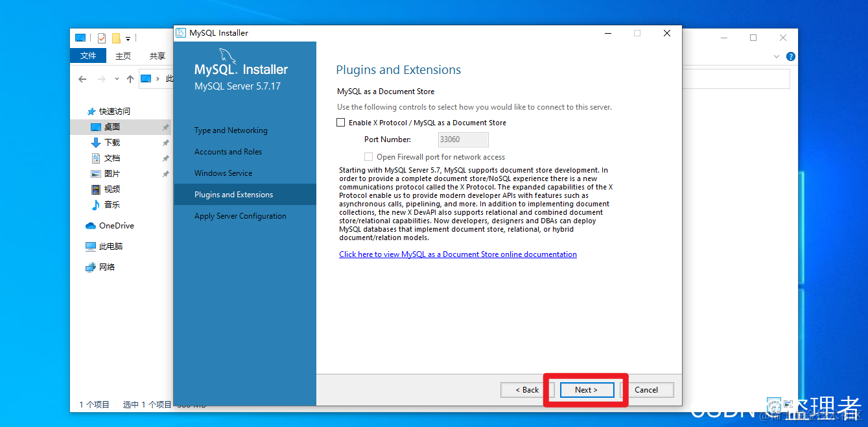Open recent locations dropdown in File Explorer
This screenshot has height=427, width=868.
tap(117, 79)
